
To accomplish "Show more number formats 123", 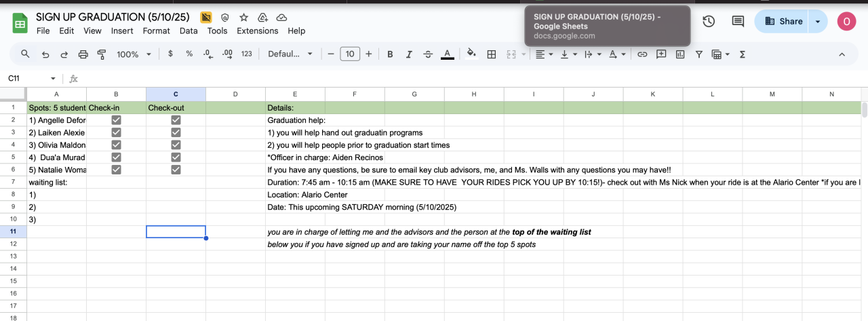I will (247, 54).
